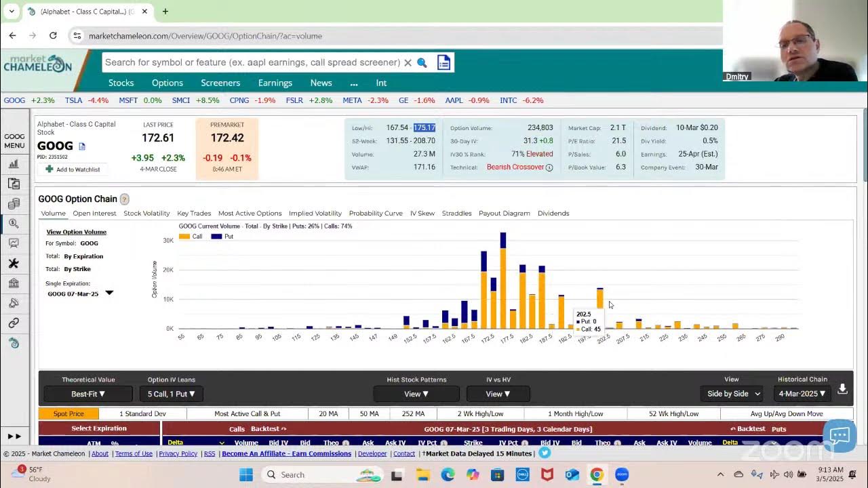The image size is (868, 488).
Task: Open the GOOG bar chart sidebar icon
Action: 14,164
